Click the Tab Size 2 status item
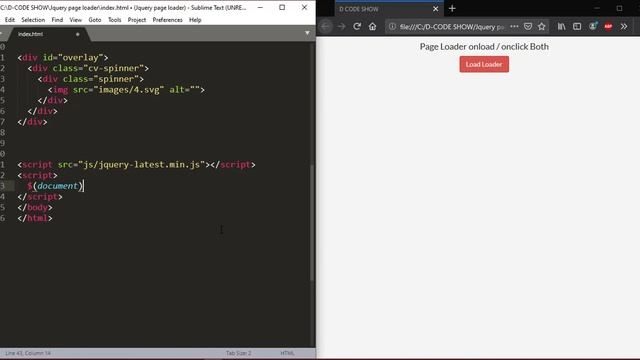This screenshot has width=640, height=360. pyautogui.click(x=239, y=353)
